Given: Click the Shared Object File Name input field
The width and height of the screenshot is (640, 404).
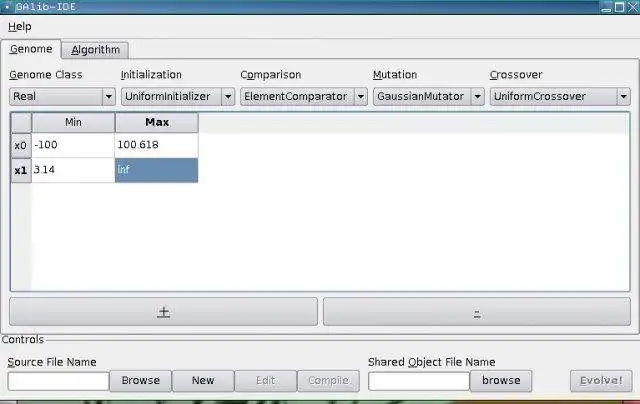Looking at the screenshot, I should [x=419, y=381].
